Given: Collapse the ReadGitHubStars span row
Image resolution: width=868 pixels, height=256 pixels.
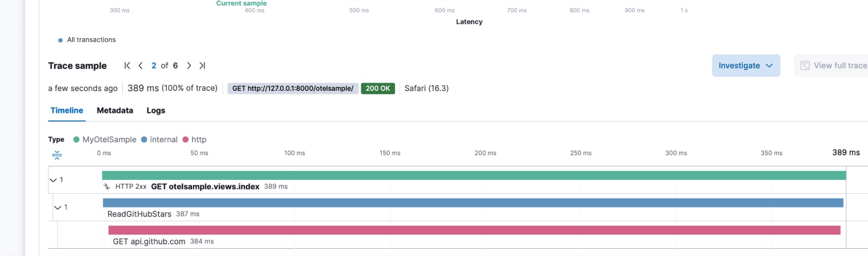Looking at the screenshot, I should (x=57, y=207).
